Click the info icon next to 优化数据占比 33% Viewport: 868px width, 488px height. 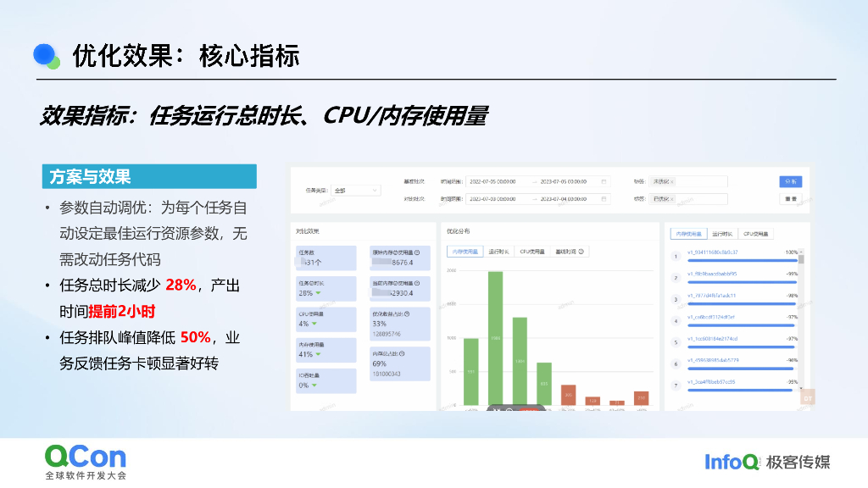coord(408,314)
